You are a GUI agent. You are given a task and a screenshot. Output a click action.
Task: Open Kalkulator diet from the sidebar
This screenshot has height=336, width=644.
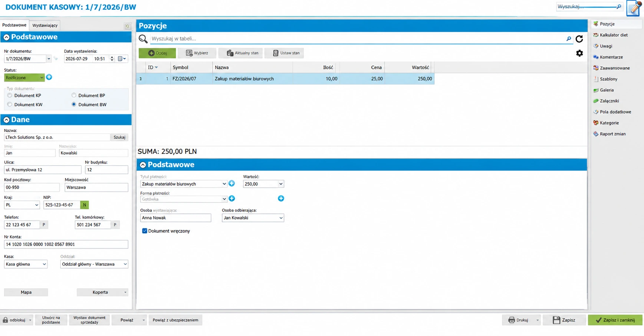[x=613, y=35]
